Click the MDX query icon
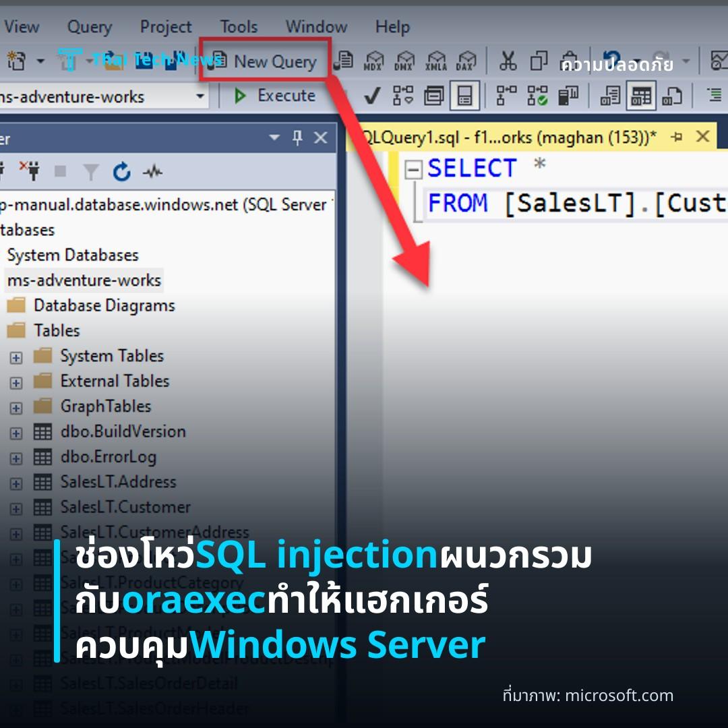 tap(373, 61)
